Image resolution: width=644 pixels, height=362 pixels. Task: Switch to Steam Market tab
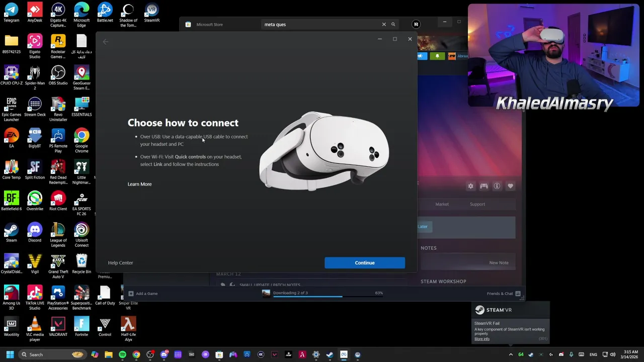coord(442,204)
